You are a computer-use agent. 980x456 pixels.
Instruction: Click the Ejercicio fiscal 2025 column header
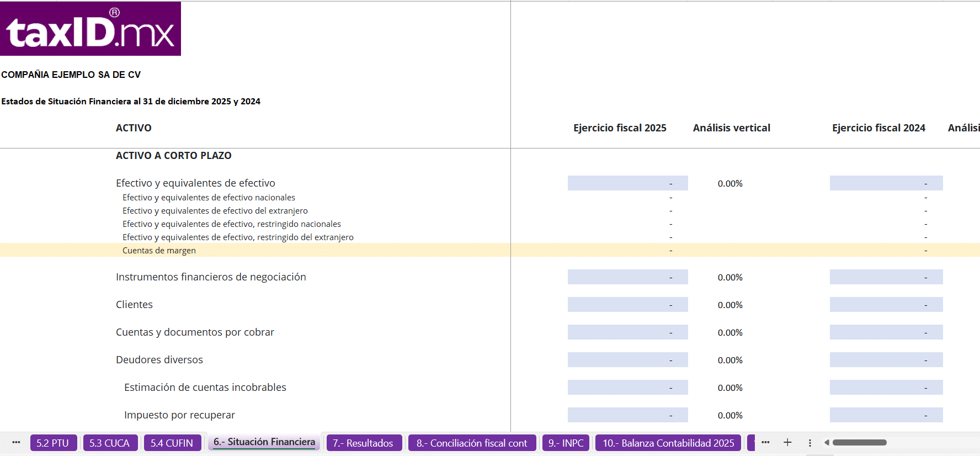point(620,128)
